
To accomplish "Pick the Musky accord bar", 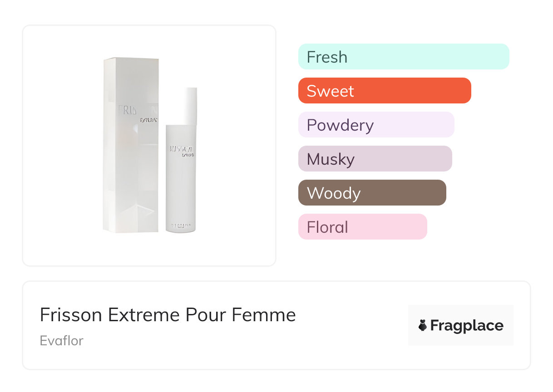I will 375,159.
